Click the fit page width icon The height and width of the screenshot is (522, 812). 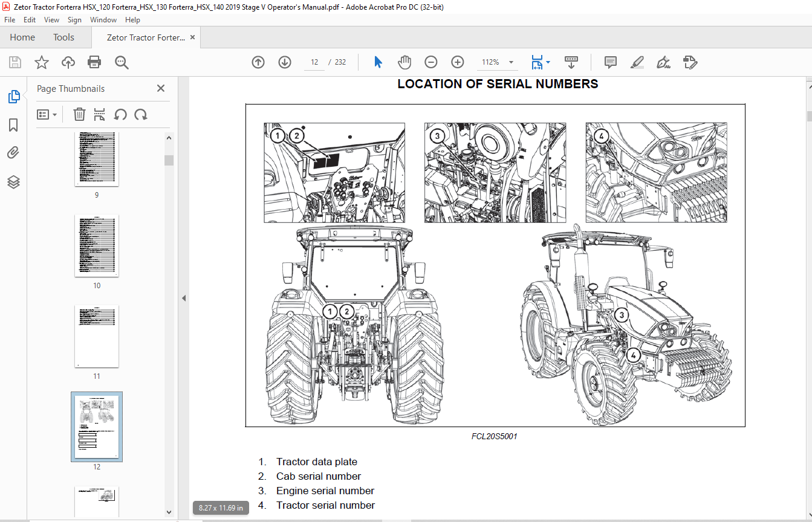pyautogui.click(x=537, y=62)
